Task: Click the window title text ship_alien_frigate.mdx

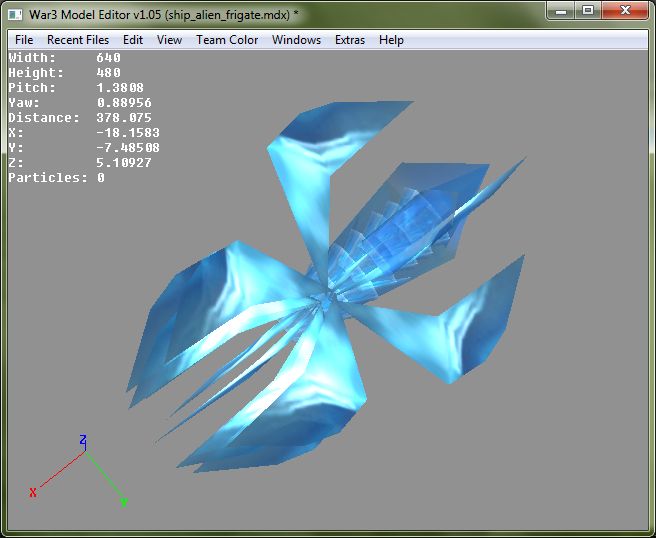Action: [x=229, y=15]
